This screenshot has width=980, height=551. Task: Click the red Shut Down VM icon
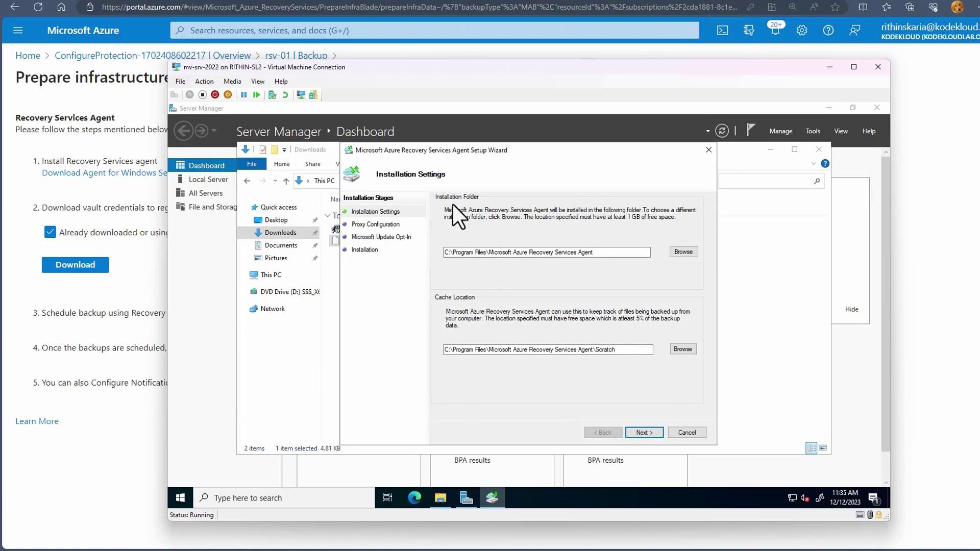coord(215,95)
